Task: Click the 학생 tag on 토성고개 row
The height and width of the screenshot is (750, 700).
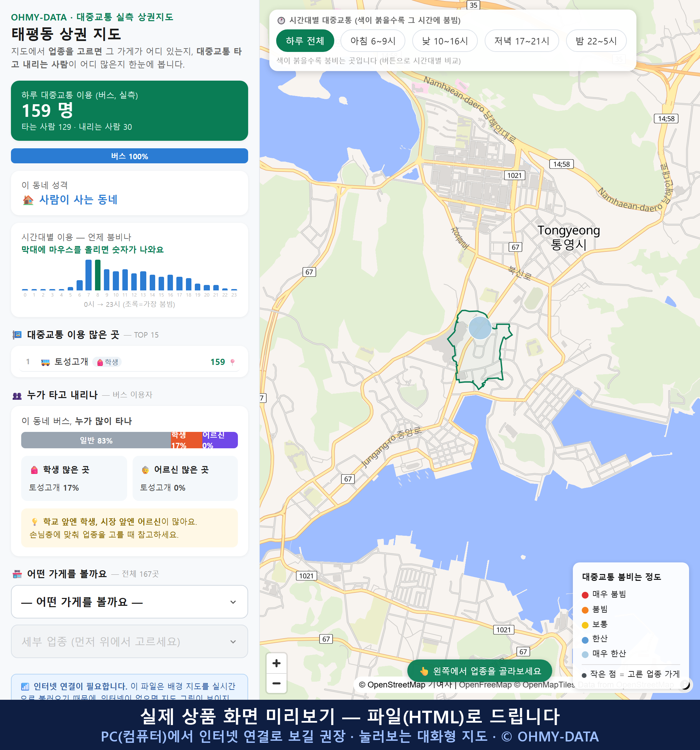Action: (x=107, y=362)
